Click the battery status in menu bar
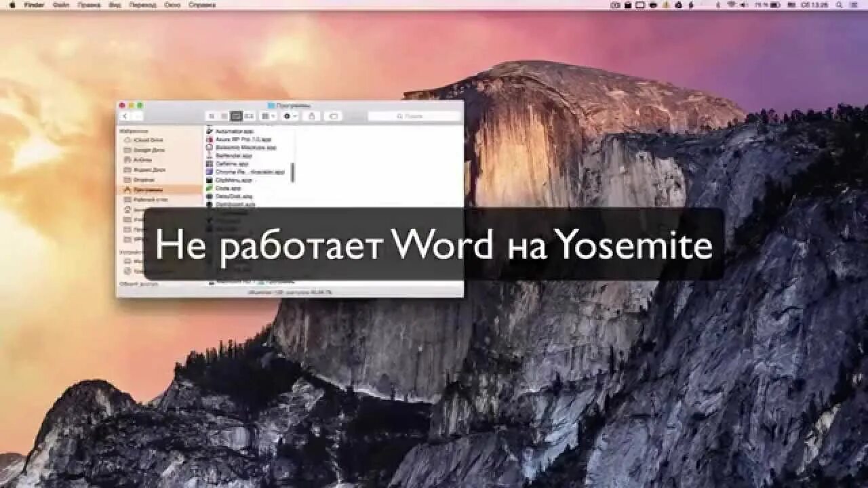The width and height of the screenshot is (868, 488). coord(767,4)
